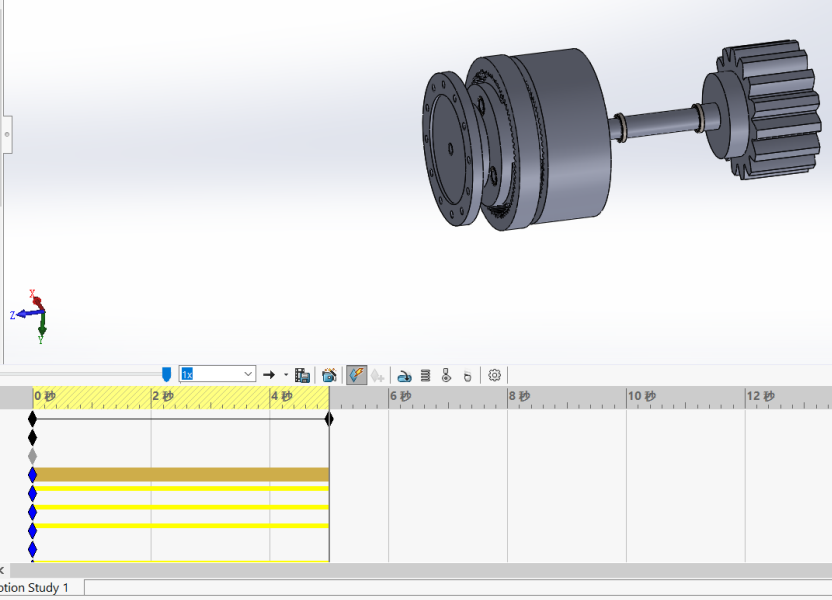Click the Add/Update Key icon
The height and width of the screenshot is (600, 832).
pos(378,375)
